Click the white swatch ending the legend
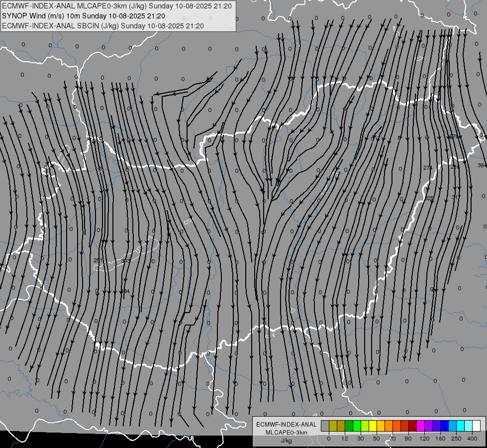 (477, 426)
